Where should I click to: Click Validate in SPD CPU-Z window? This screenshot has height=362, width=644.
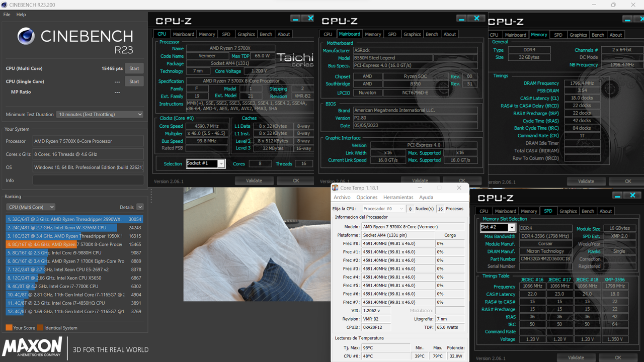[576, 357]
